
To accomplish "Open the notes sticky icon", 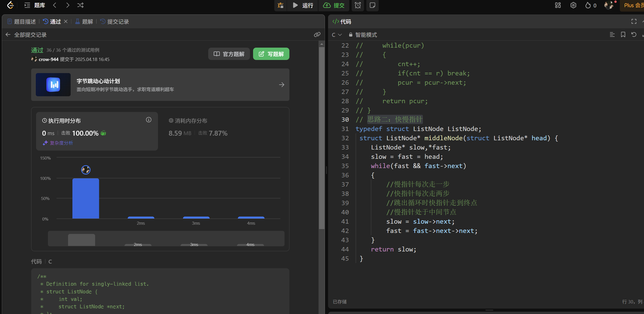I will (x=372, y=5).
